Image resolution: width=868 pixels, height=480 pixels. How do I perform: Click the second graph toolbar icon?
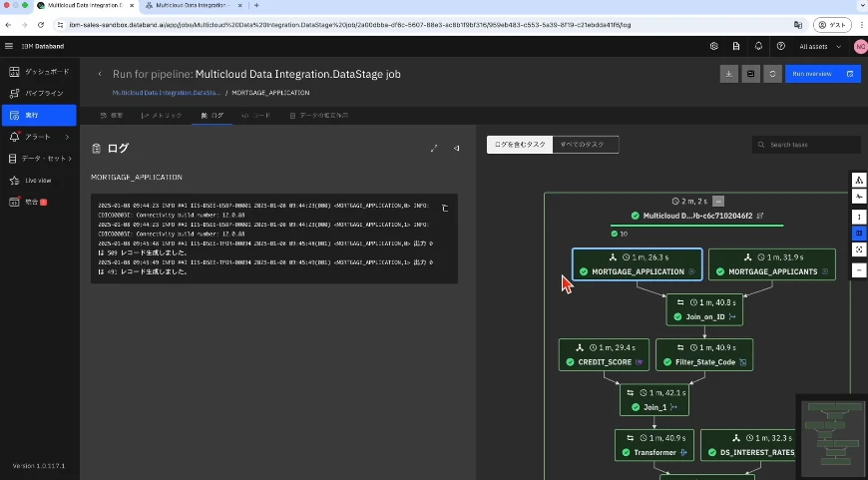click(859, 196)
